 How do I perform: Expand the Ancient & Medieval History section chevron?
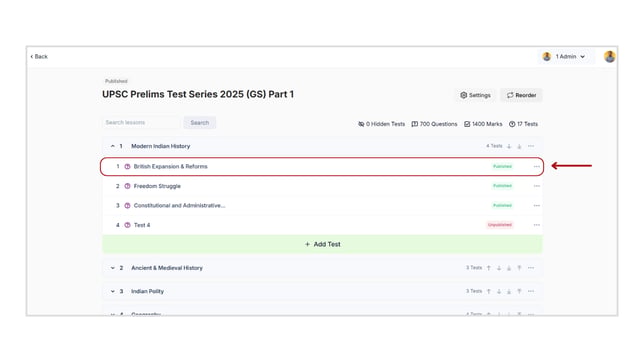click(x=113, y=268)
